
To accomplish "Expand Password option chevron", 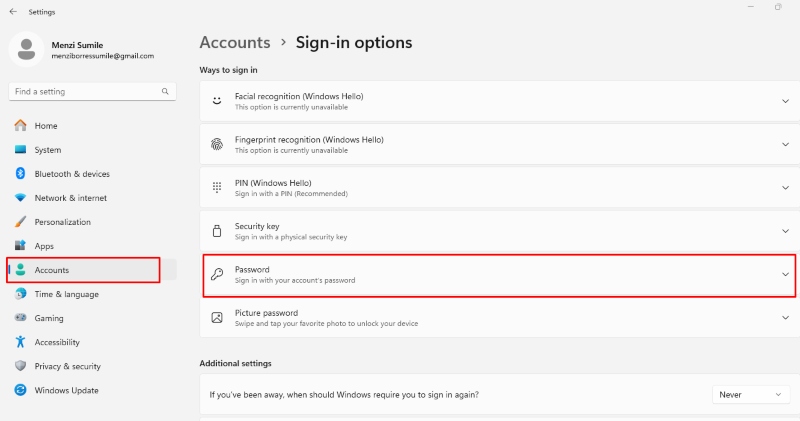I will tap(785, 274).
